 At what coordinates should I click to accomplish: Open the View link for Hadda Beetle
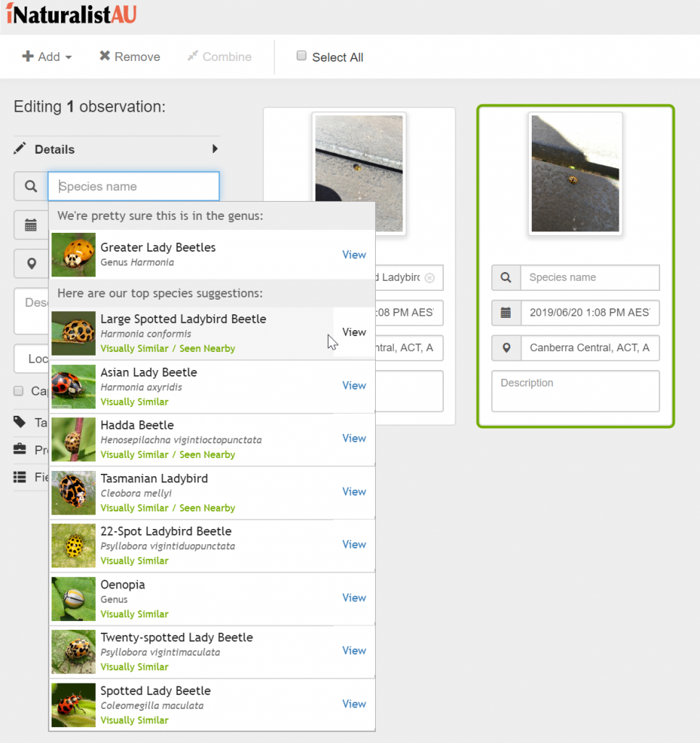[x=354, y=438]
